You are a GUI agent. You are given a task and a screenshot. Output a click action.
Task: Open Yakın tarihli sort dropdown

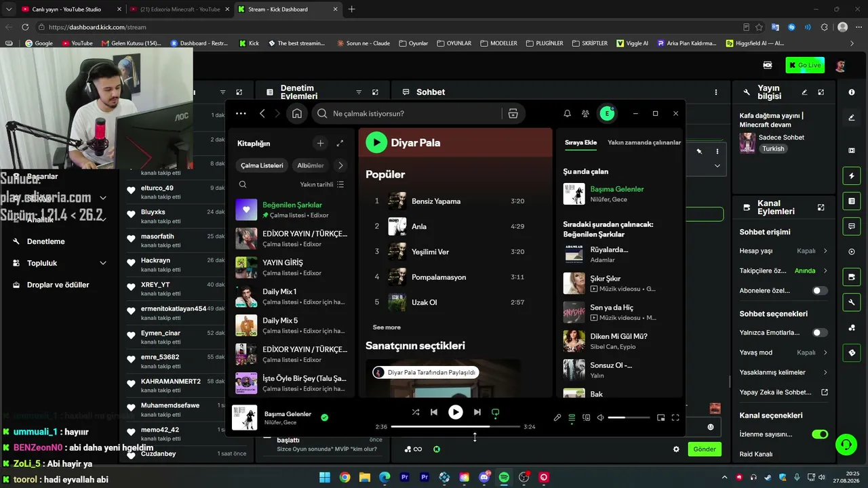(322, 184)
